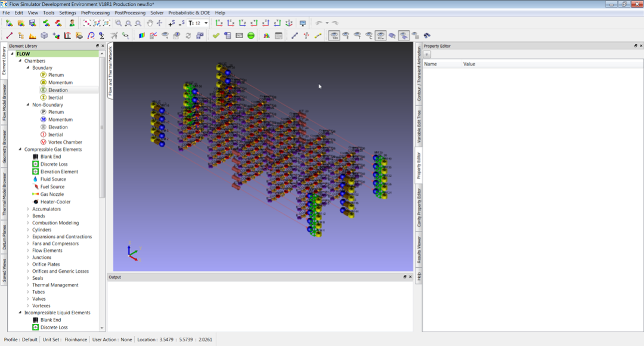Click the decrease size -S icon
The height and width of the screenshot is (346, 644).
coord(181,23)
